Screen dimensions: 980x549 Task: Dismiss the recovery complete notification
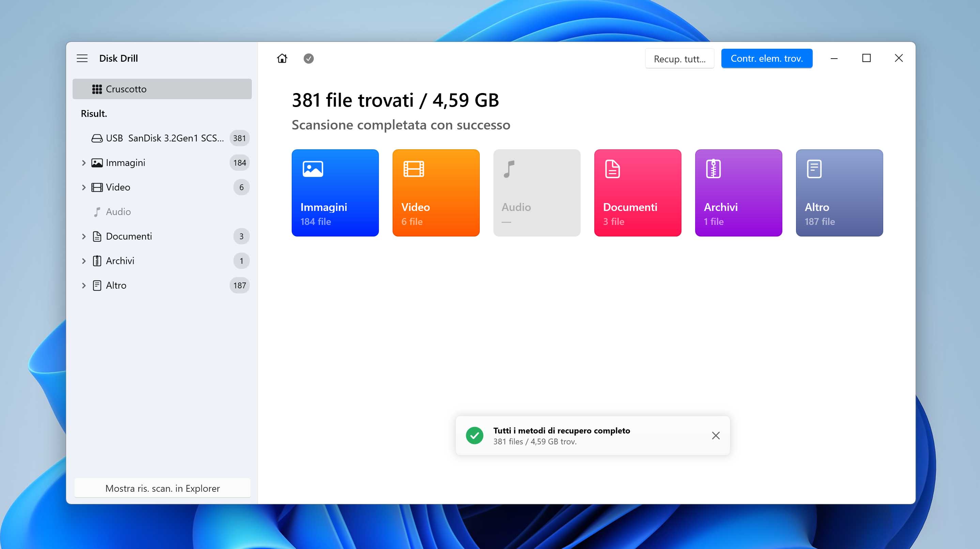716,436
